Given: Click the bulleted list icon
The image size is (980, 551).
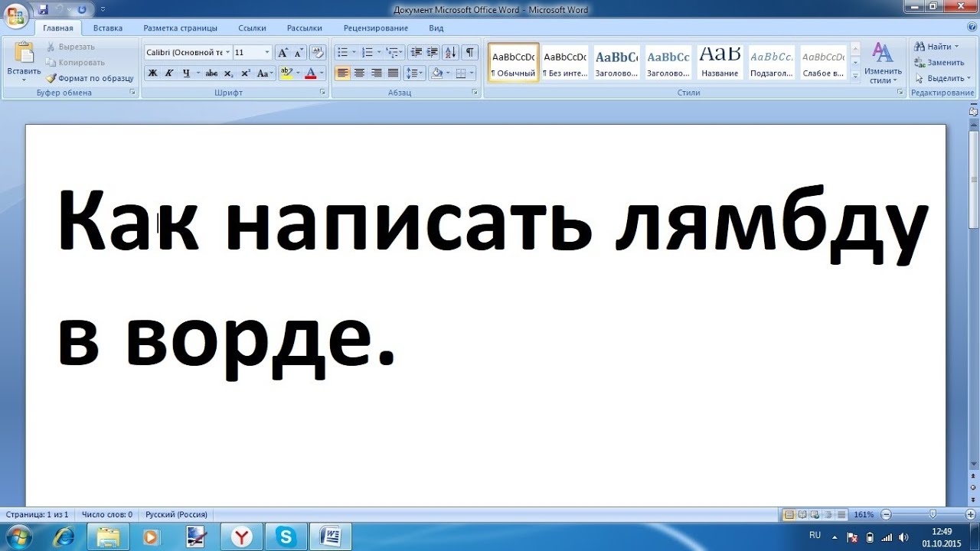Looking at the screenshot, I should click(342, 52).
